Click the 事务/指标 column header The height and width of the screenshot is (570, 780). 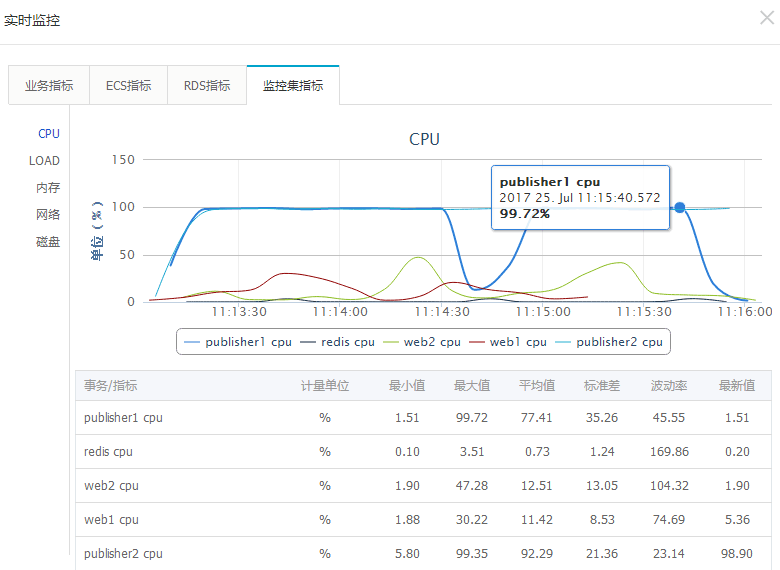[110, 385]
